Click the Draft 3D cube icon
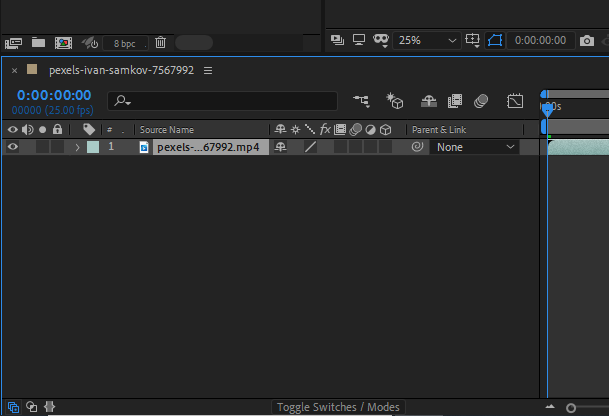 (x=395, y=101)
